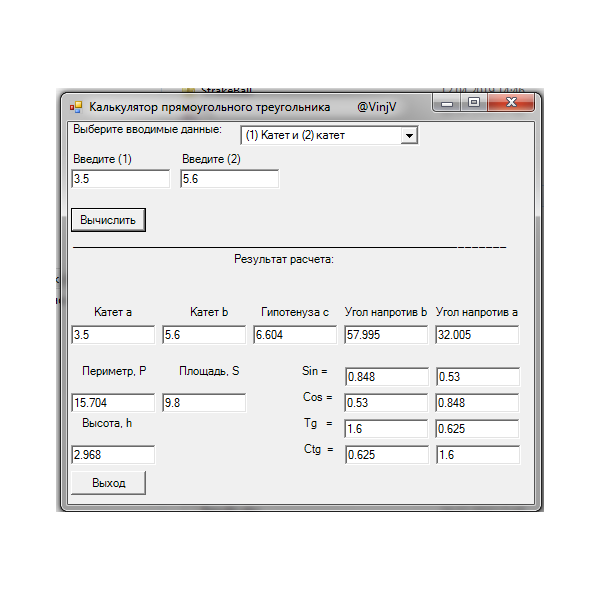This screenshot has height=600, width=600.
Task: Click the Катет a result field
Action: [x=113, y=335]
